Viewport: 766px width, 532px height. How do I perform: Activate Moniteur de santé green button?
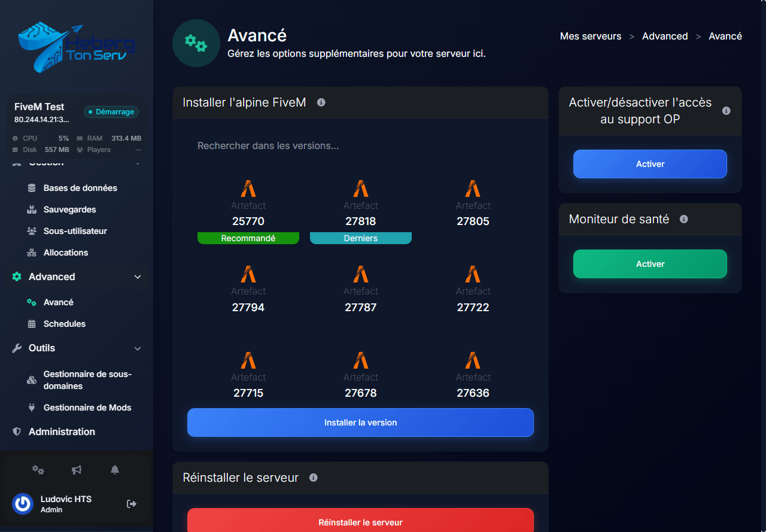click(x=650, y=264)
